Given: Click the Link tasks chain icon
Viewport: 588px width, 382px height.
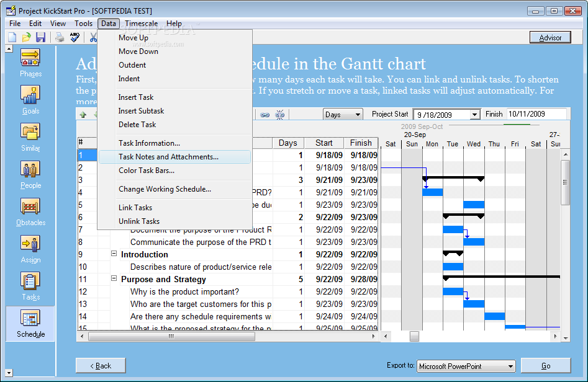Looking at the screenshot, I should pyautogui.click(x=265, y=115).
